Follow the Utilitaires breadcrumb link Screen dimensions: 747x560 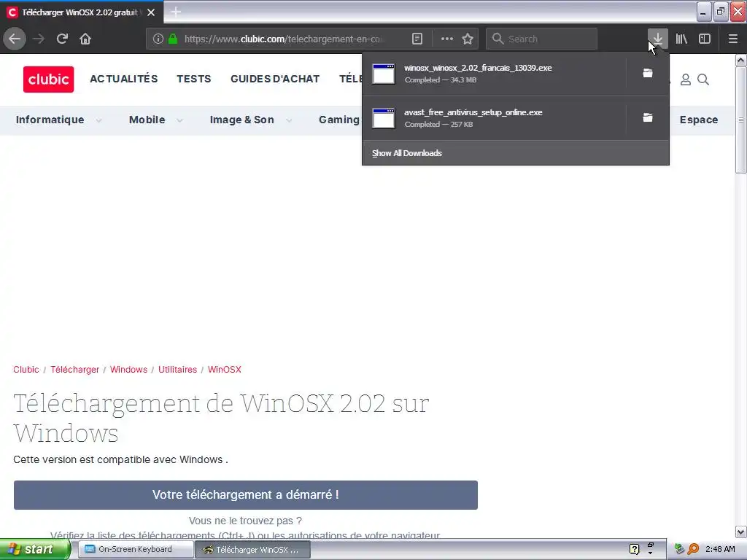177,370
